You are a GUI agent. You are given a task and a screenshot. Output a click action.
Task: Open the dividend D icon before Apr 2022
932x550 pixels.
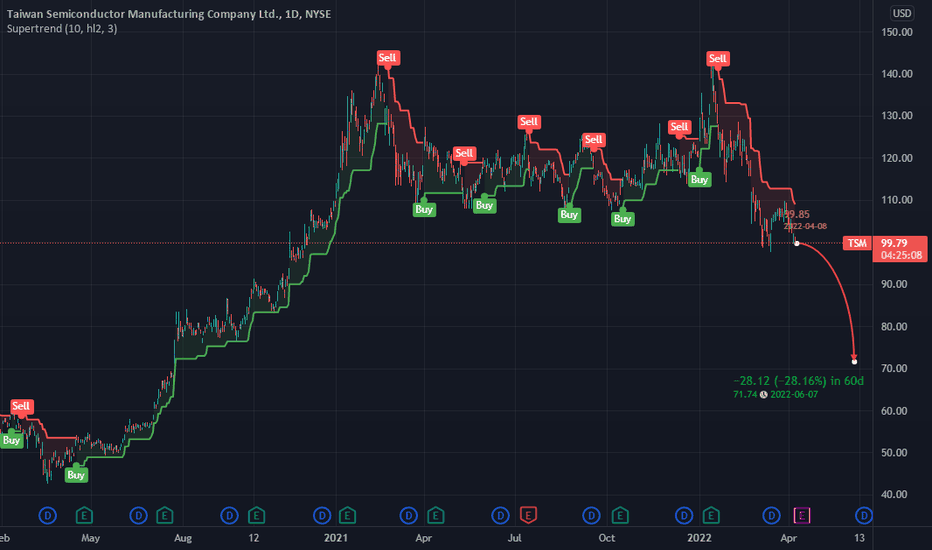[x=772, y=516]
